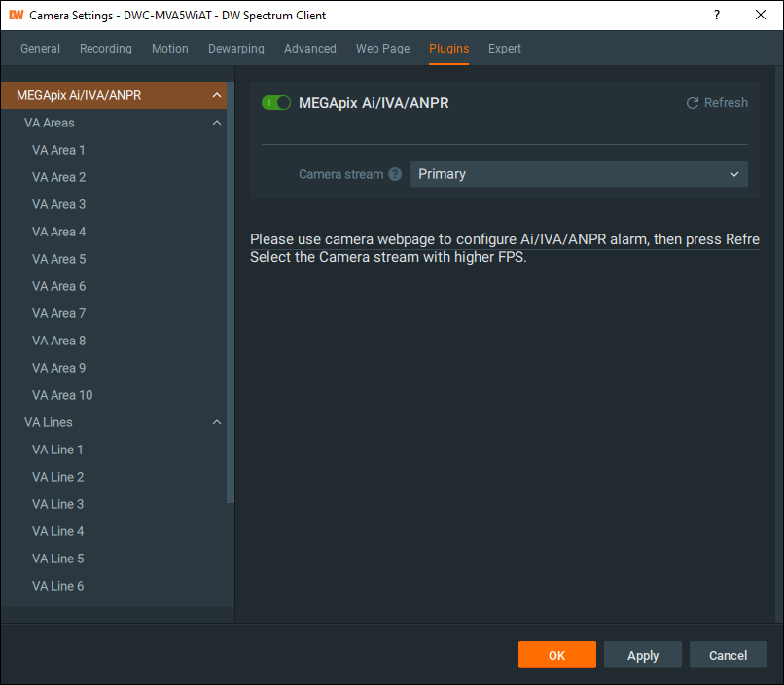This screenshot has height=685, width=784.
Task: Disable the MEGApix Ai/IVA/ANPR plugin toggle
Action: pos(276,102)
